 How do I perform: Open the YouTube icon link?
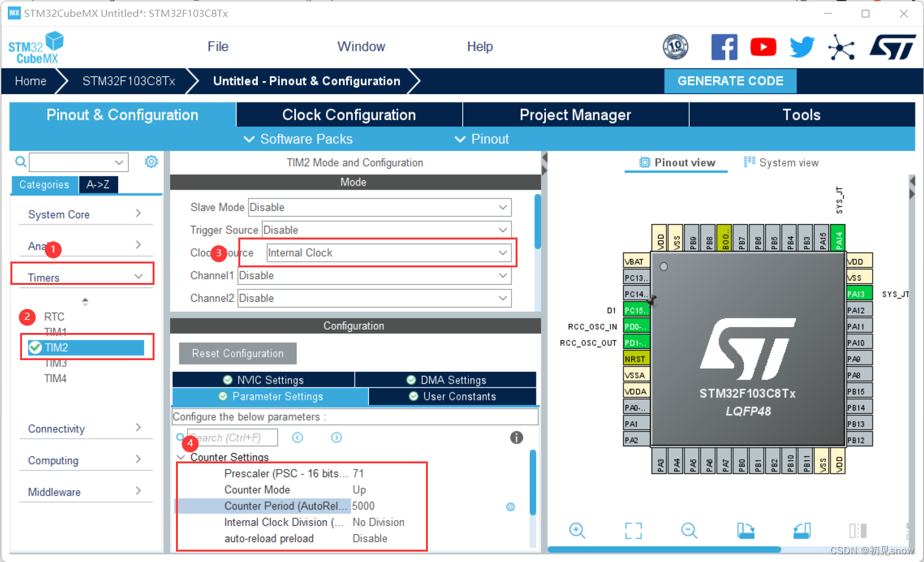(x=763, y=47)
